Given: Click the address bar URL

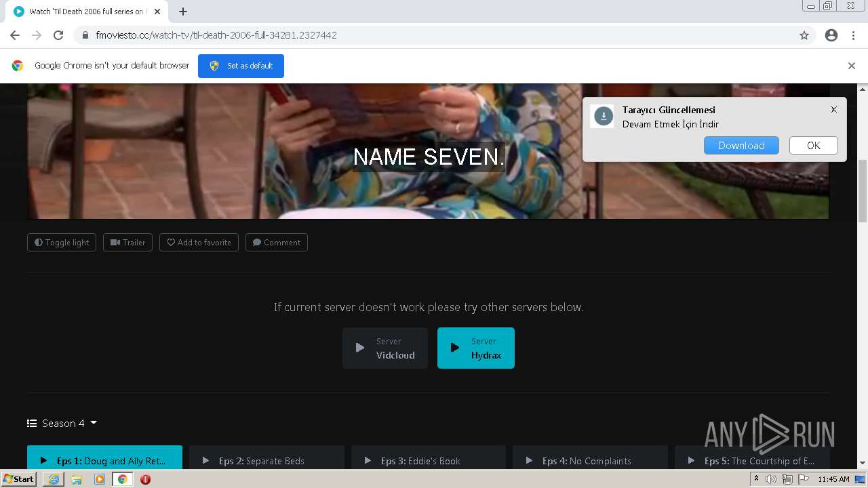Looking at the screenshot, I should click(216, 35).
